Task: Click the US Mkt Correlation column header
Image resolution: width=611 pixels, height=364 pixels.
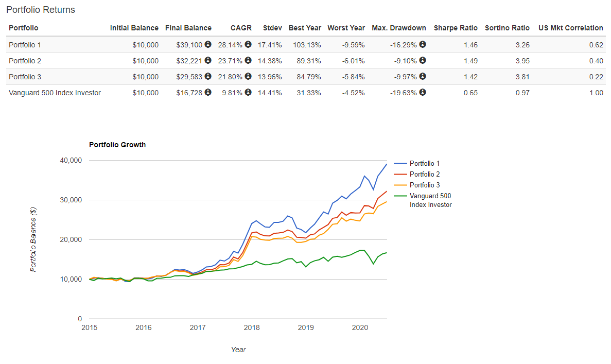Action: [x=570, y=28]
